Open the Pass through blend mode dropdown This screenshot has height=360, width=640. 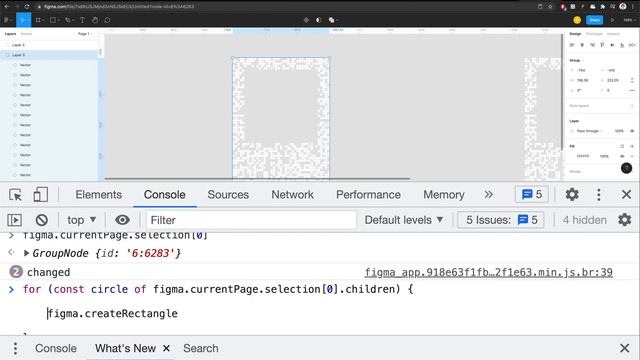coord(589,131)
